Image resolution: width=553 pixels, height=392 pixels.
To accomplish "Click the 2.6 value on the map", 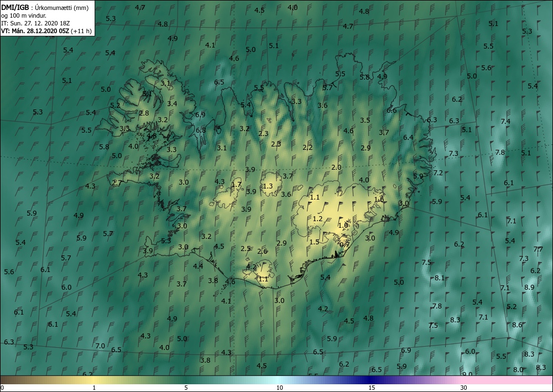I will click(262, 252).
